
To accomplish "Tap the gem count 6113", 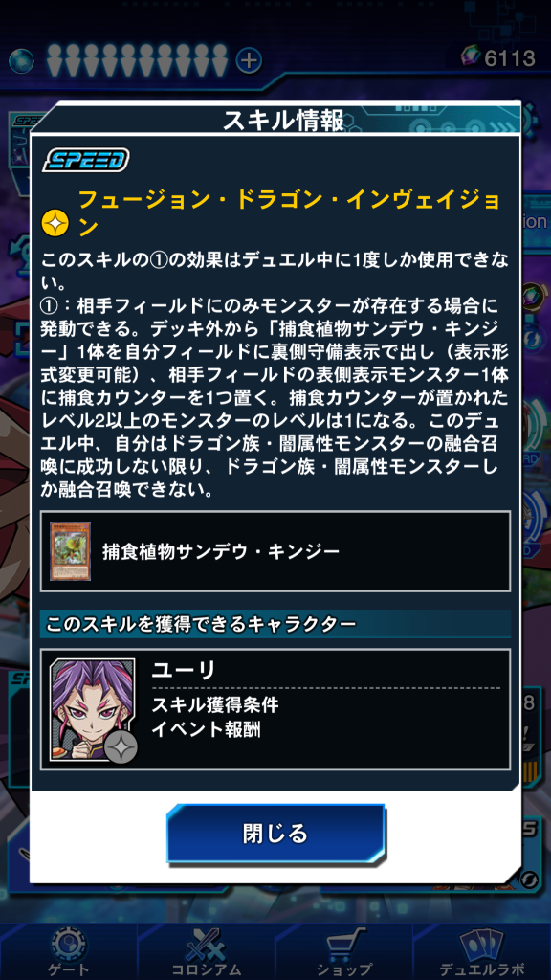I will pyautogui.click(x=510, y=58).
